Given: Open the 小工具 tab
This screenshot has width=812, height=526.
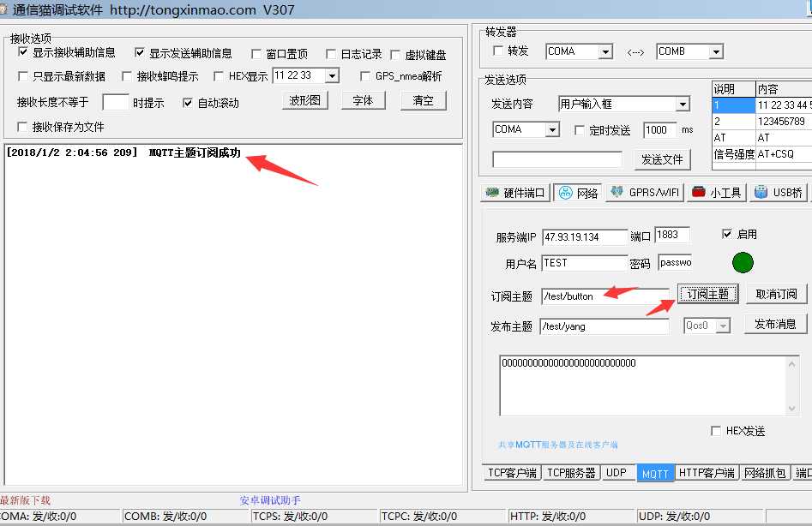Looking at the screenshot, I should 717,193.
